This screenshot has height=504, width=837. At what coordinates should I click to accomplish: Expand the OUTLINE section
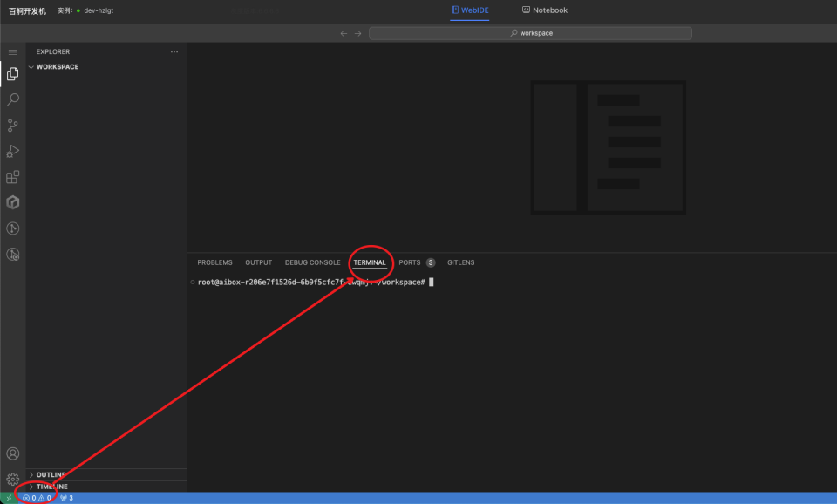tap(51, 475)
